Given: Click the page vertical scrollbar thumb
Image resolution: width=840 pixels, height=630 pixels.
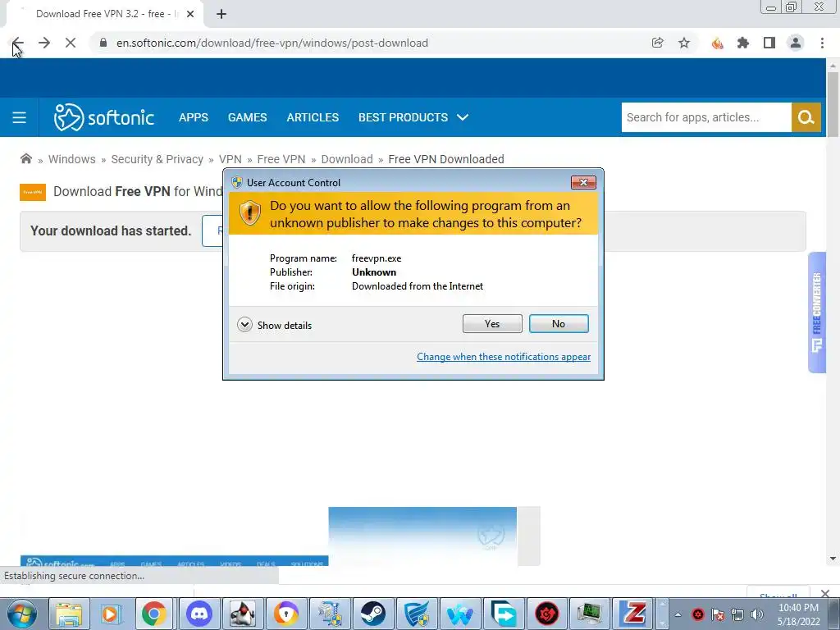Looking at the screenshot, I should pyautogui.click(x=833, y=104).
